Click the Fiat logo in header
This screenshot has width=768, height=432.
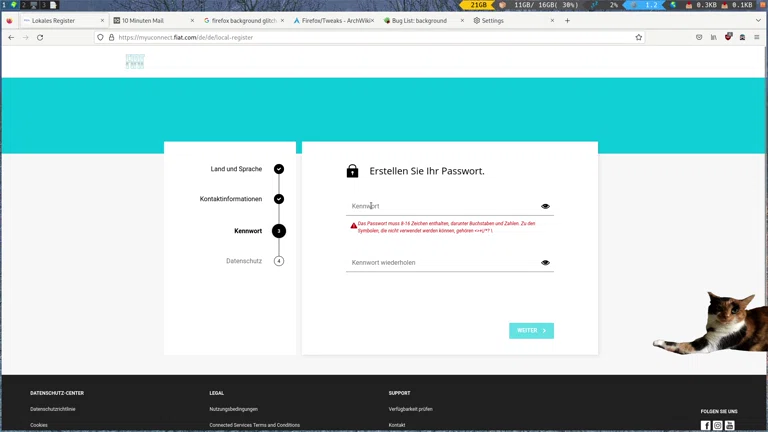tap(135, 62)
